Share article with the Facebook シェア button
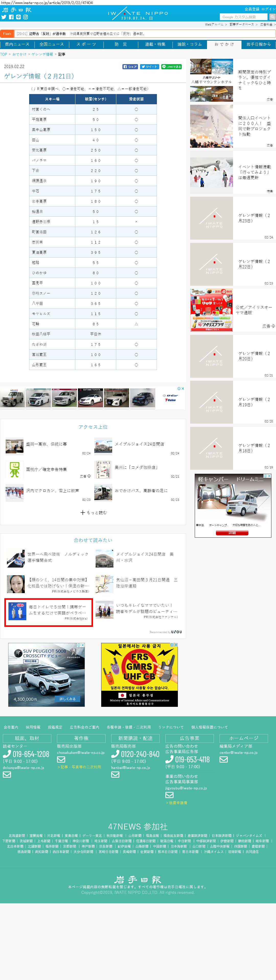276x980 pixels. (130, 67)
